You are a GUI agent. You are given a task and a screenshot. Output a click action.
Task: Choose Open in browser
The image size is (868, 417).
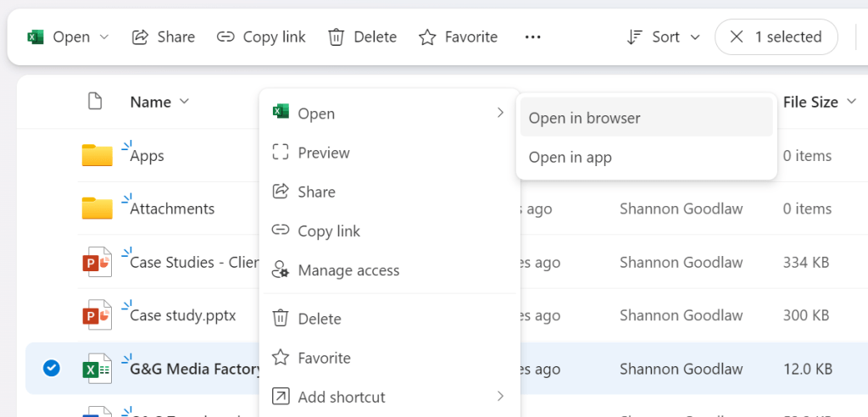click(x=646, y=118)
